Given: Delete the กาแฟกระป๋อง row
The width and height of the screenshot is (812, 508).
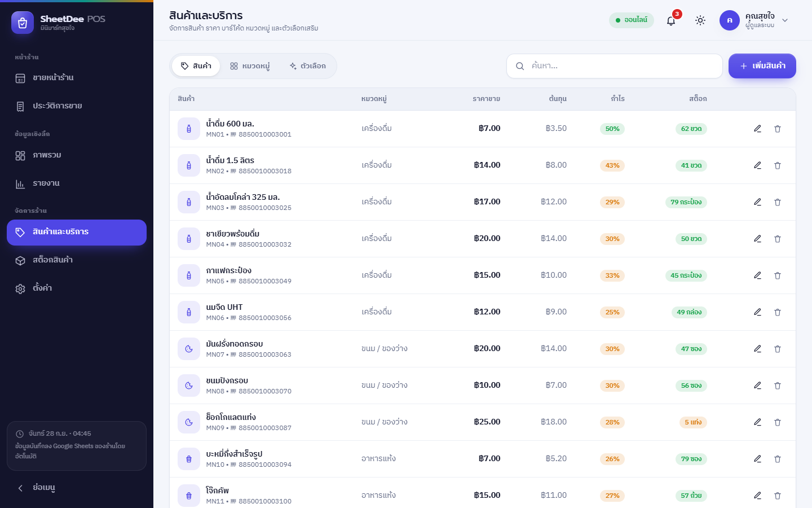Looking at the screenshot, I should point(778,275).
